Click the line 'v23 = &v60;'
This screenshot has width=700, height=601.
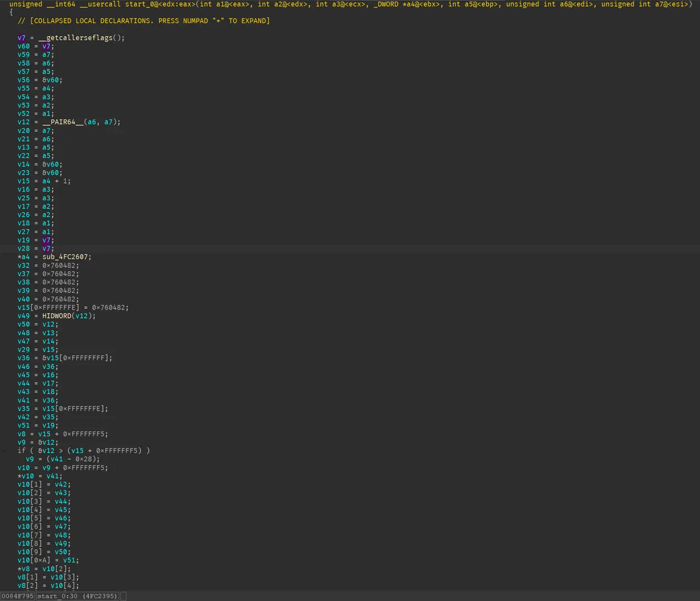coord(40,173)
